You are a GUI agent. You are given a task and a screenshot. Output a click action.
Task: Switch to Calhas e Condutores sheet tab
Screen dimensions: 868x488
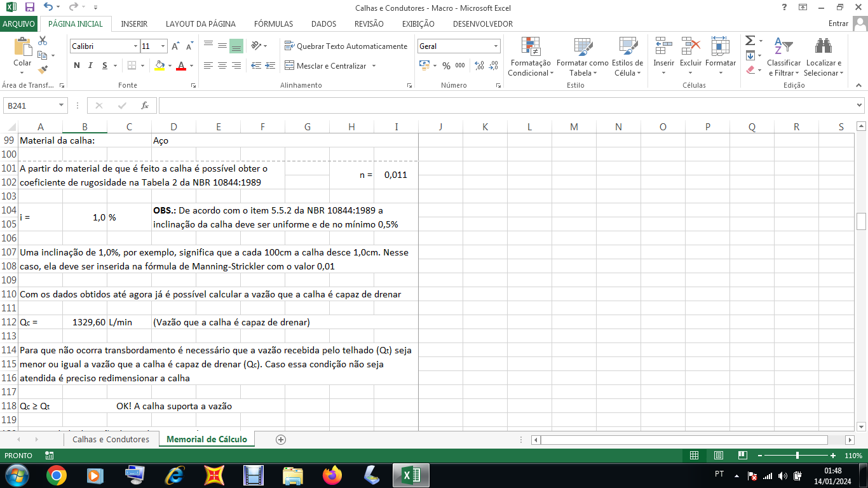point(111,439)
